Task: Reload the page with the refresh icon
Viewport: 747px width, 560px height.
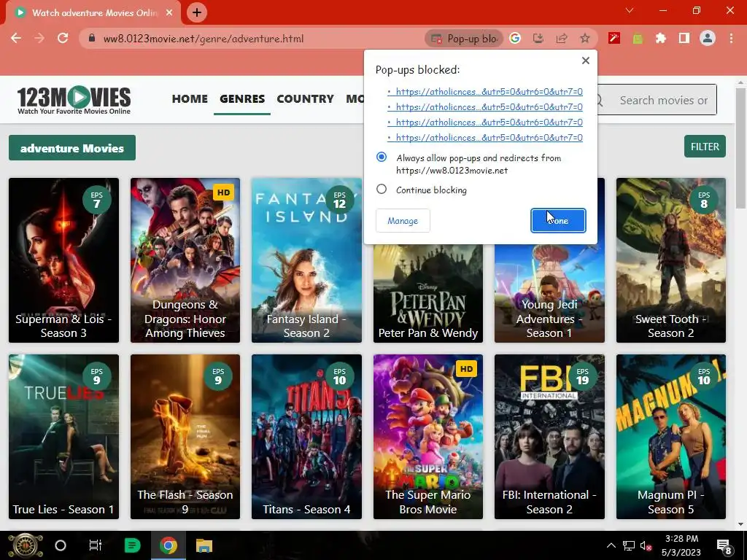Action: coord(63,38)
